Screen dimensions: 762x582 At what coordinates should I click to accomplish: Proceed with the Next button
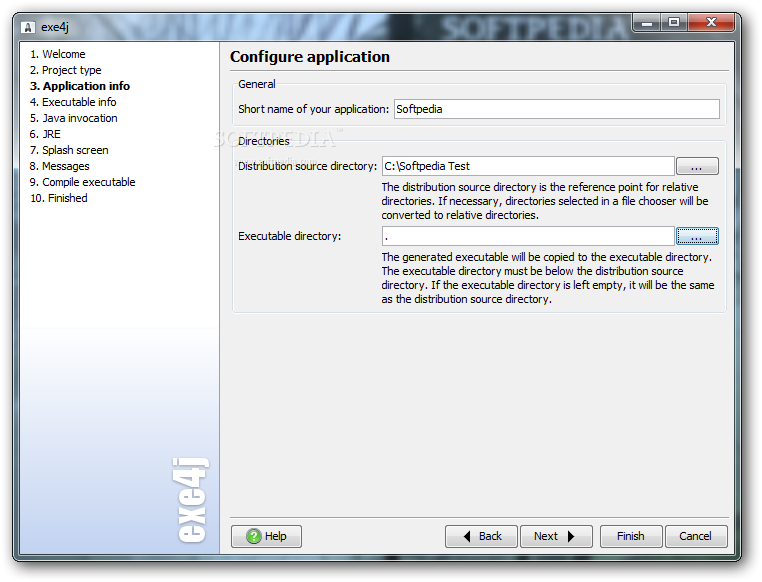tap(556, 536)
